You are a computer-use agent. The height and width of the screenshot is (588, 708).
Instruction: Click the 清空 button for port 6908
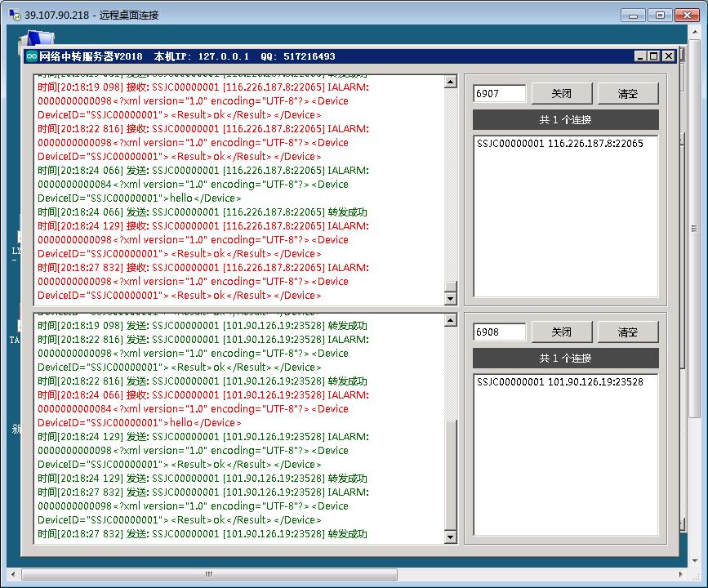[x=628, y=332]
